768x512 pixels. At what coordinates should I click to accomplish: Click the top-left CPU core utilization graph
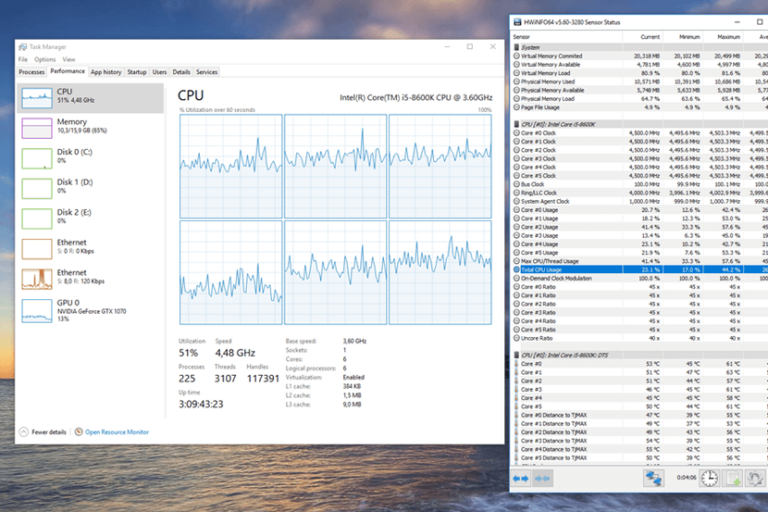click(231, 166)
